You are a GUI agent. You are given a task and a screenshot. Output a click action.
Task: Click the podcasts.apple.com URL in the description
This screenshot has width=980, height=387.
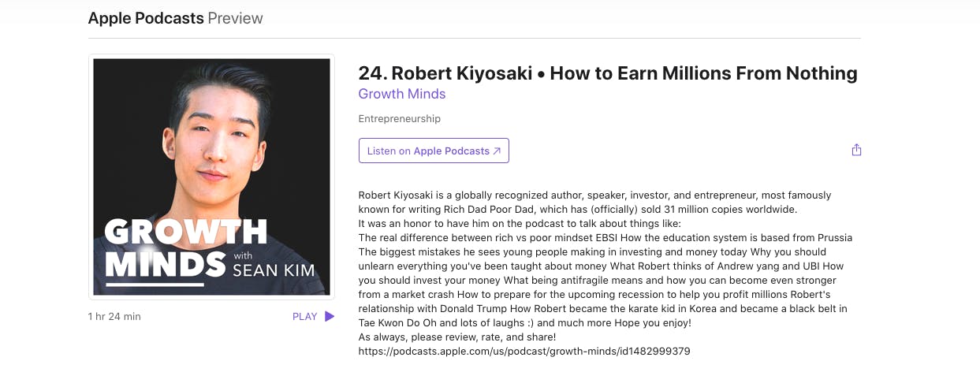pyautogui.click(x=524, y=351)
